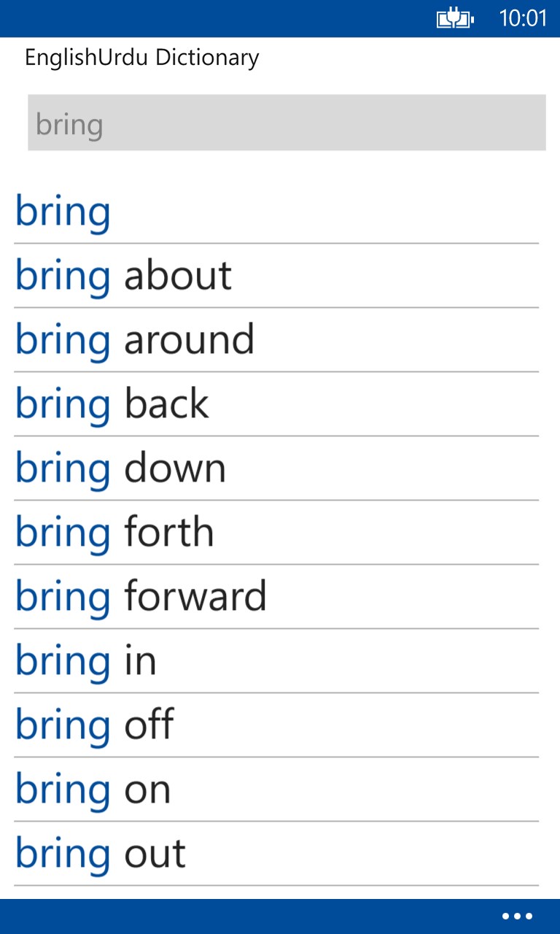
Task: Open the three-dot app bar menu
Action: point(518,916)
